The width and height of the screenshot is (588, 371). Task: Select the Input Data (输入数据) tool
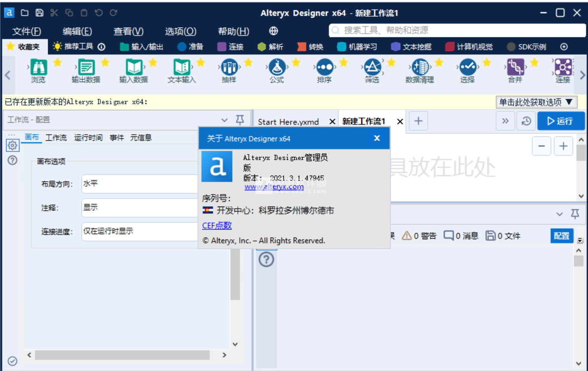click(x=134, y=68)
